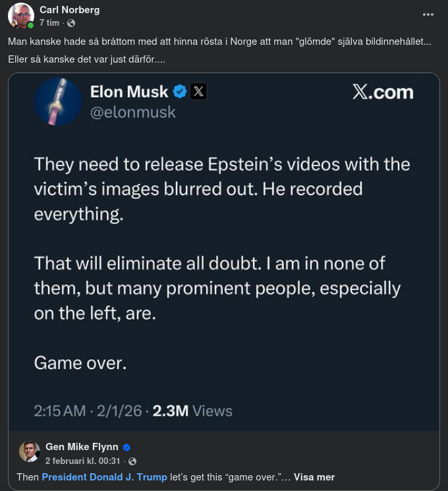This screenshot has width=448, height=491.
Task: Click the "2.3M Views" count in the image
Action: pyautogui.click(x=192, y=411)
